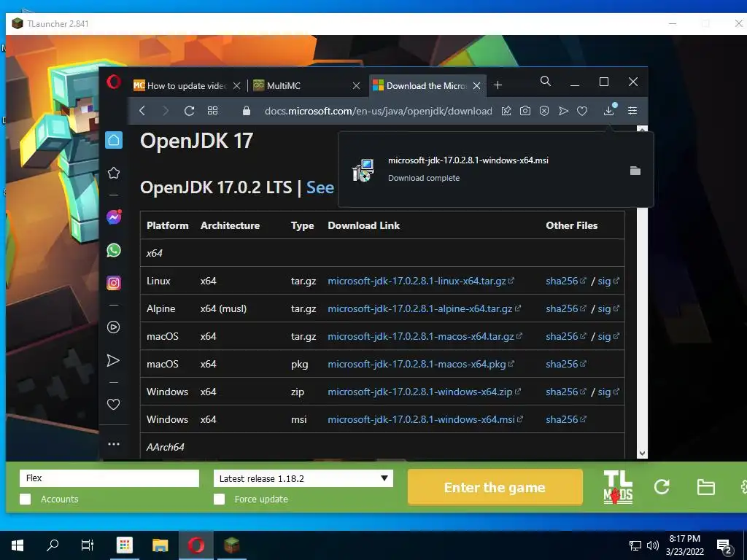The width and height of the screenshot is (747, 560).
Task: Open Bookmarks star in Opera sidebar
Action: coord(113,173)
